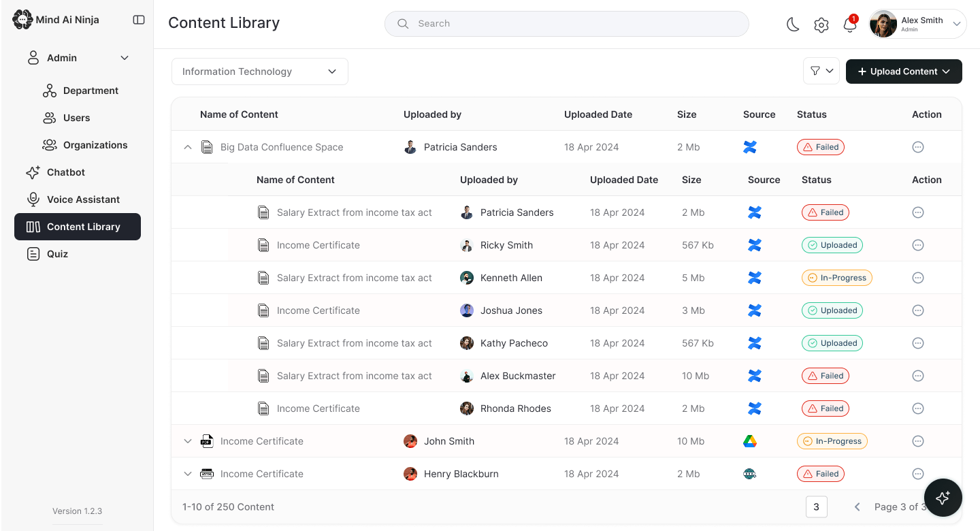The image size is (980, 531).
Task: Click Alex Smith profile avatar
Action: point(883,24)
